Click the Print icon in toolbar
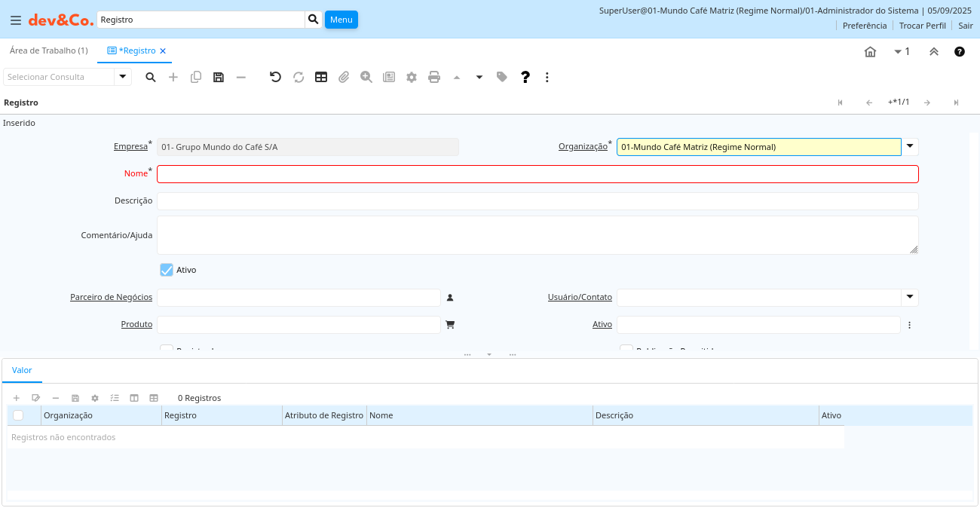980x508 pixels. tap(434, 77)
